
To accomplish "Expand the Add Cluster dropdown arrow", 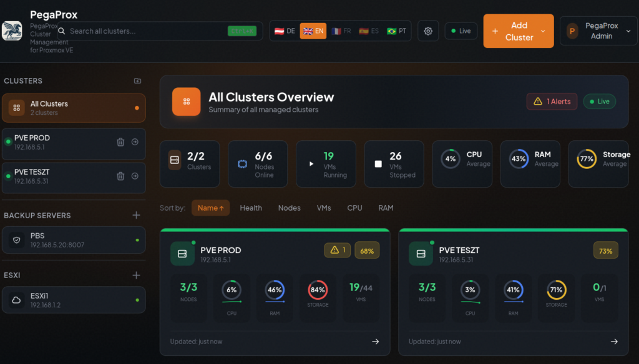I will click(x=543, y=31).
